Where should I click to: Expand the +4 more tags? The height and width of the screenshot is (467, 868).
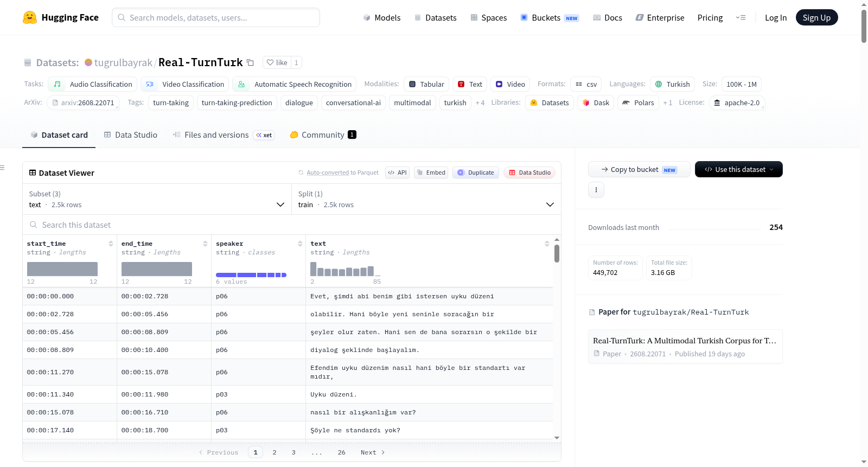(x=480, y=103)
